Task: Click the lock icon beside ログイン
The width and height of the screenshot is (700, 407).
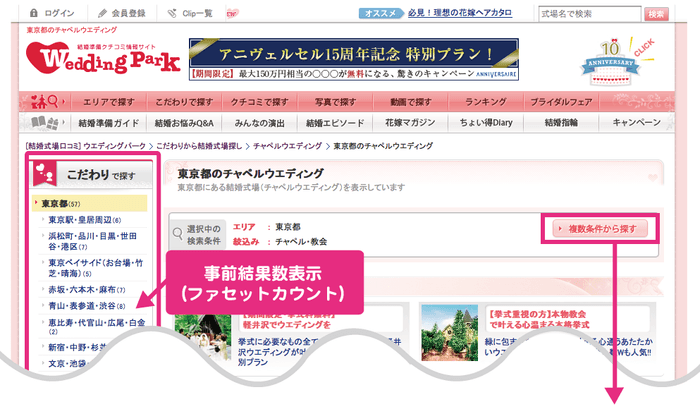Action: coord(33,13)
